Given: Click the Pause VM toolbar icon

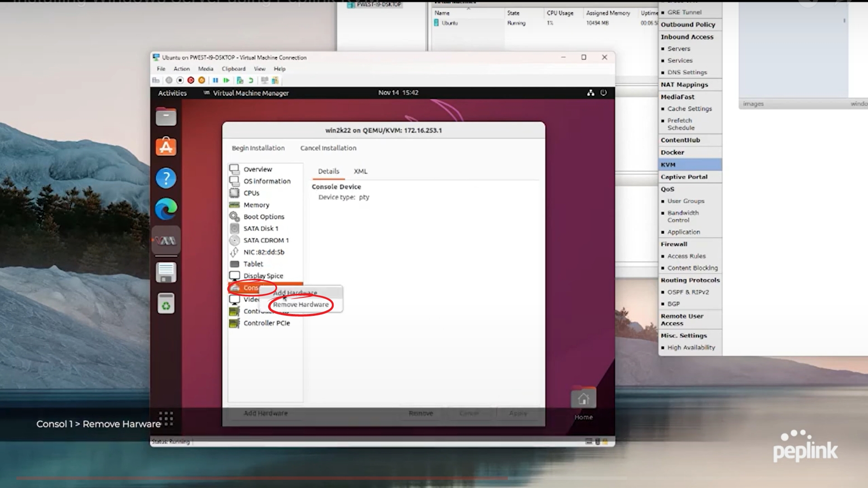Looking at the screenshot, I should [215, 80].
